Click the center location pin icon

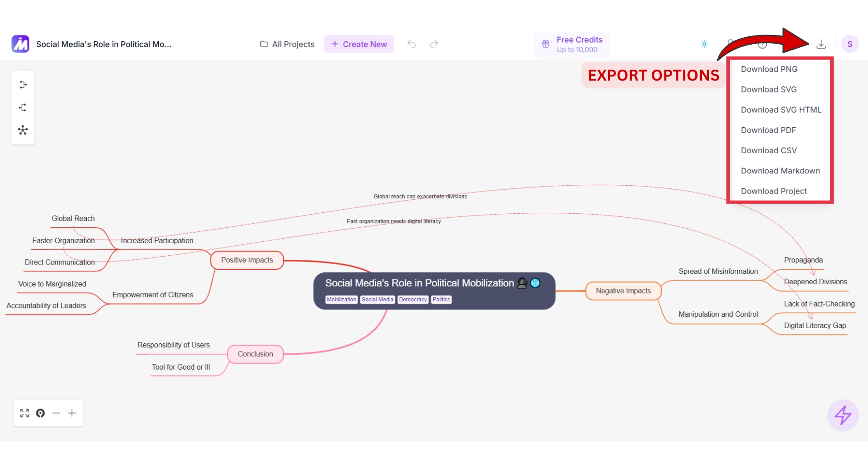40,413
